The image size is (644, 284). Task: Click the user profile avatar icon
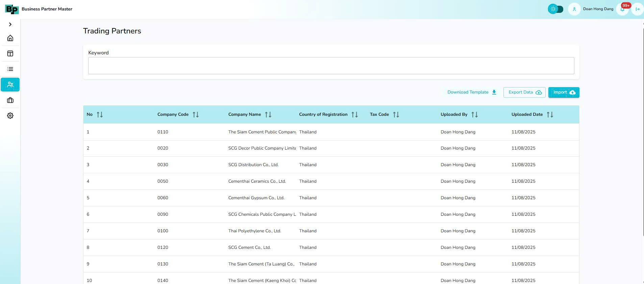pyautogui.click(x=574, y=9)
